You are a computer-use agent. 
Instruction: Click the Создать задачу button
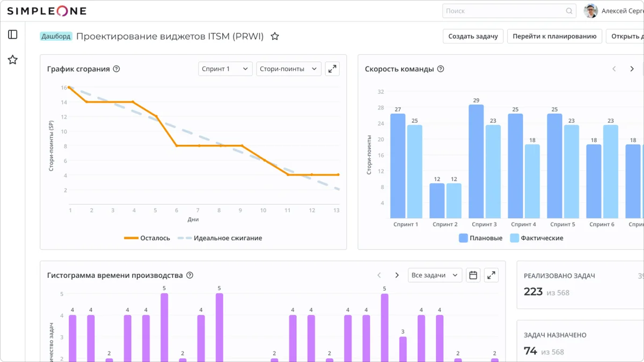pyautogui.click(x=473, y=36)
